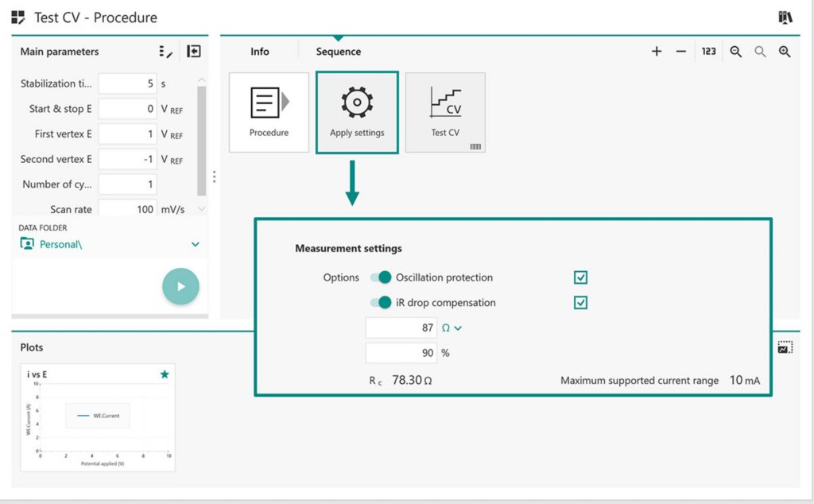
Task: Start the procedure with the play button
Action: (180, 286)
